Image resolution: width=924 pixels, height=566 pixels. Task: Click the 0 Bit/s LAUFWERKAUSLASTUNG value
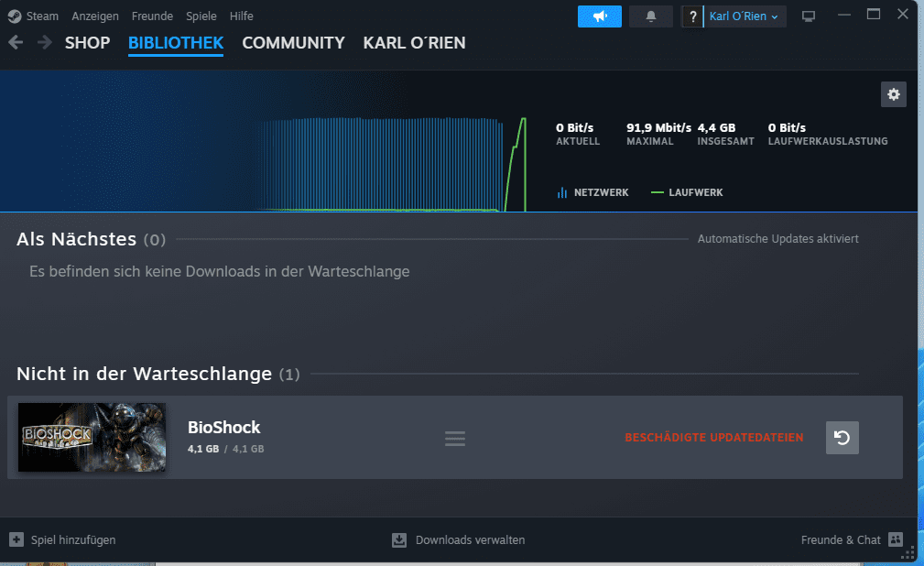(787, 127)
